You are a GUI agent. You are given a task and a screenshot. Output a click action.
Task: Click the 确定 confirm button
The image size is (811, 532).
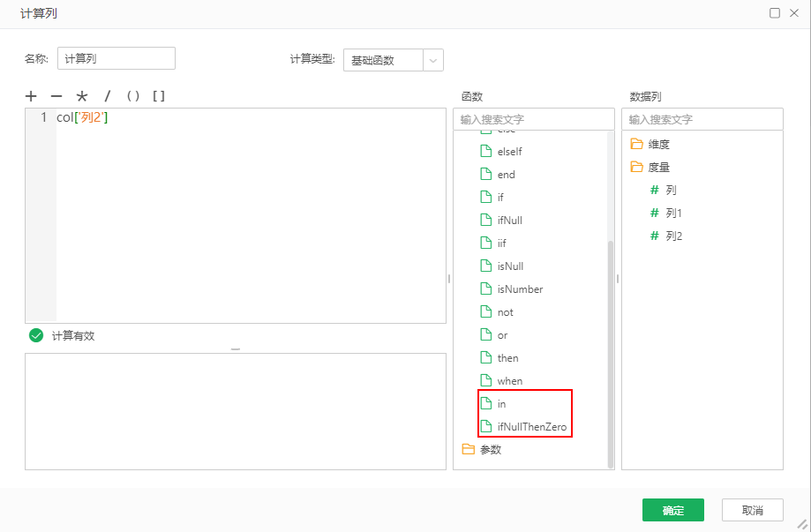[672, 510]
